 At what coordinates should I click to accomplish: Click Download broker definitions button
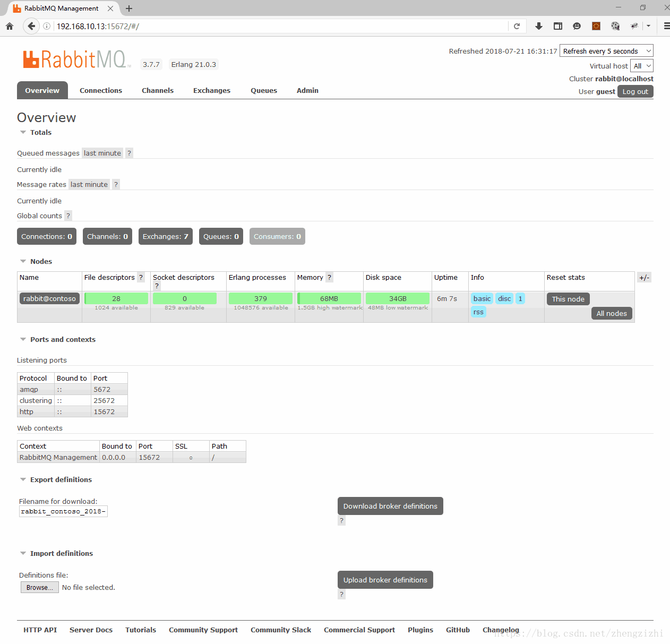390,506
